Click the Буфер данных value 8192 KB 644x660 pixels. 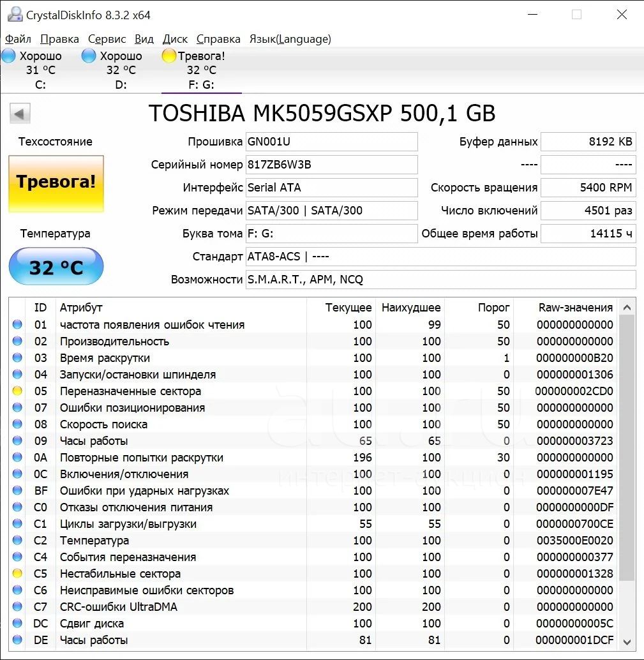[588, 142]
